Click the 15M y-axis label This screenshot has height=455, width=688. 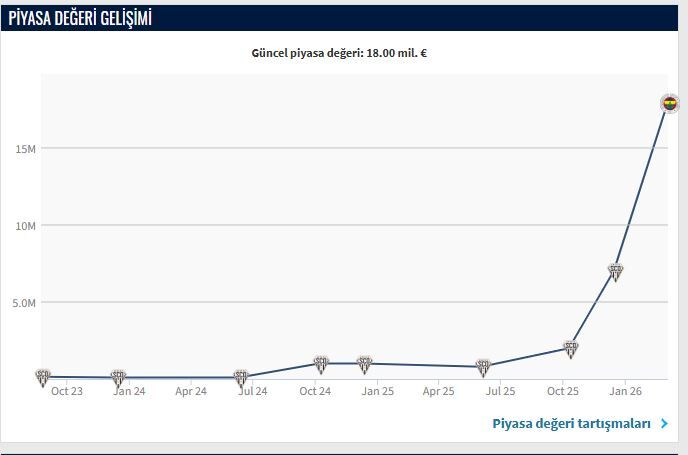pyautogui.click(x=26, y=149)
